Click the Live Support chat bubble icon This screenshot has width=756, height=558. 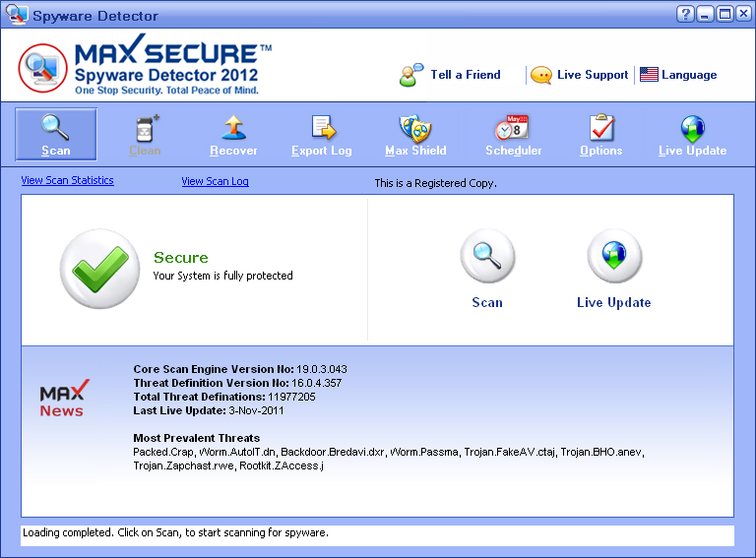pos(541,75)
